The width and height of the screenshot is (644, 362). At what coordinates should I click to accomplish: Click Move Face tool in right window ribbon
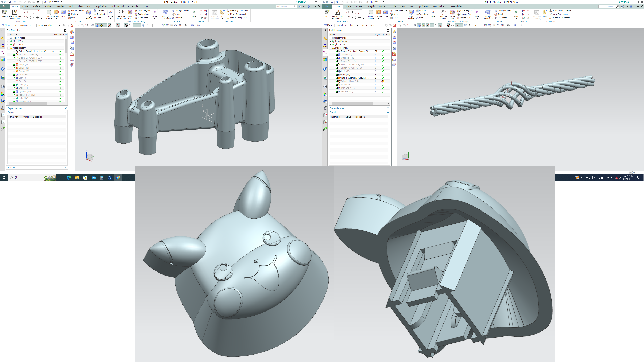click(452, 14)
